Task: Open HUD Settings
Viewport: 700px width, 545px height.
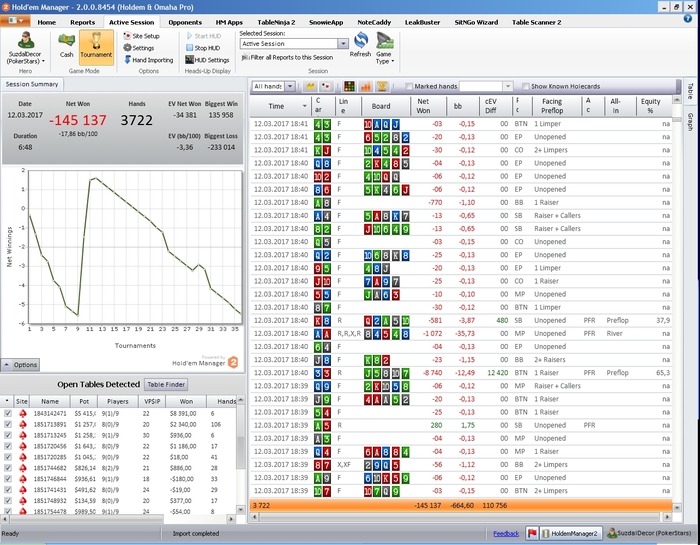Action: pos(205,59)
